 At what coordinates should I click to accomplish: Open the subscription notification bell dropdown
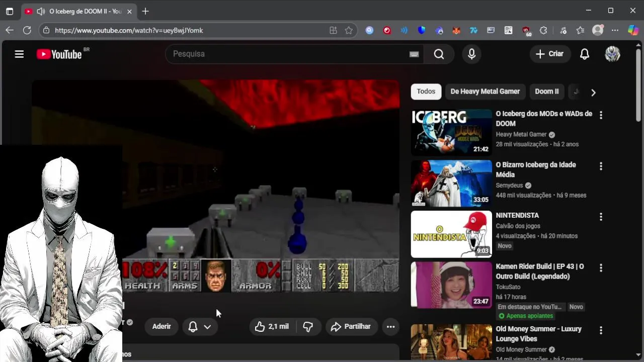[200, 326]
